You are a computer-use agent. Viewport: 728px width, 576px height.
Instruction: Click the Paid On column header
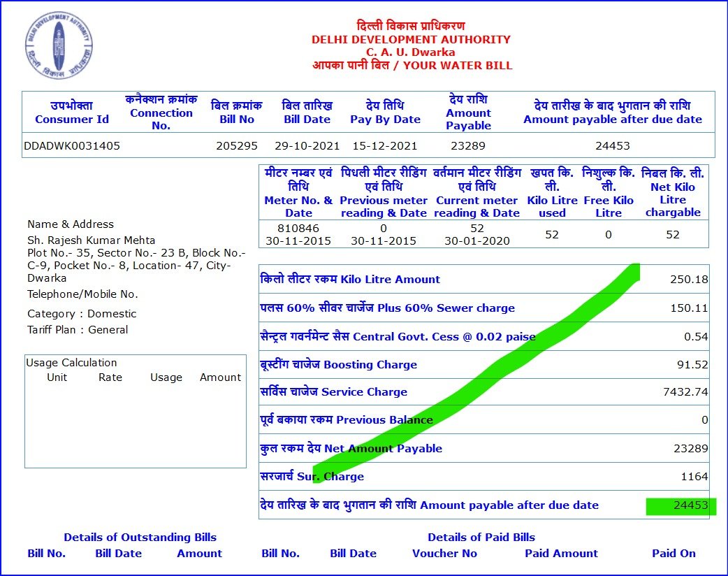point(674,554)
